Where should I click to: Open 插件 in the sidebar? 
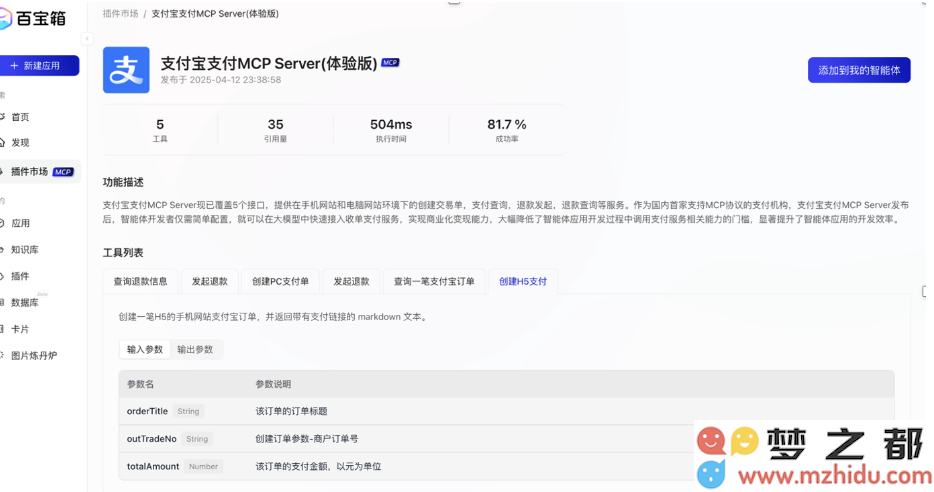(20, 276)
